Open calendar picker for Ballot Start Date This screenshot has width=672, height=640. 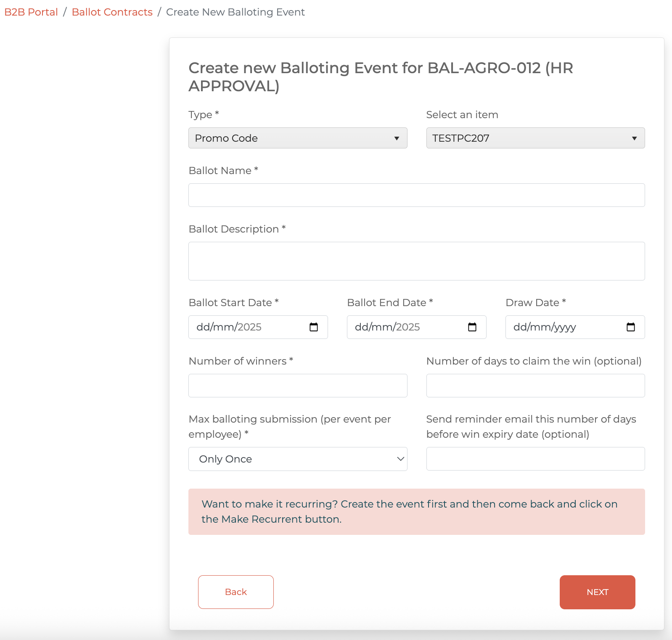pyautogui.click(x=314, y=327)
